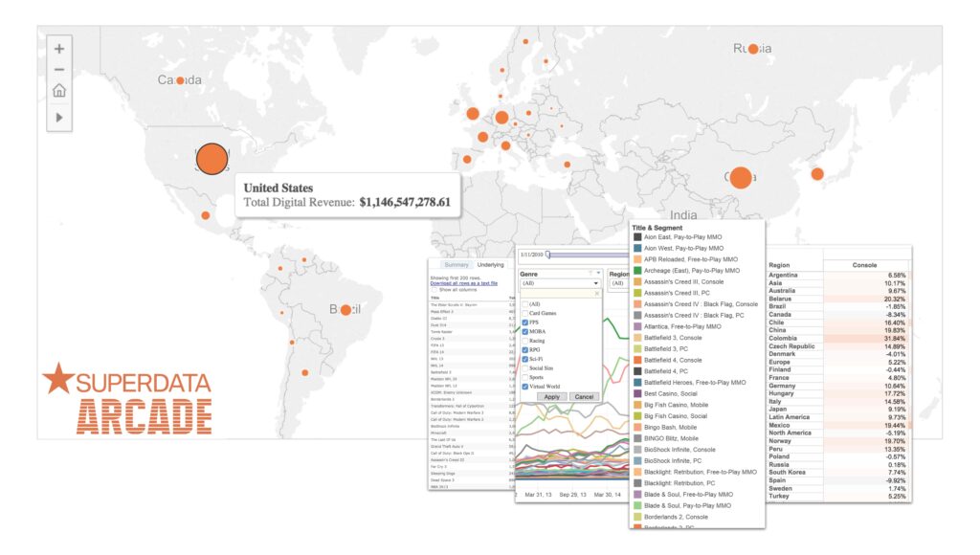The width and height of the screenshot is (980, 555).
Task: Switch to the Underlying tab
Action: pos(491,265)
